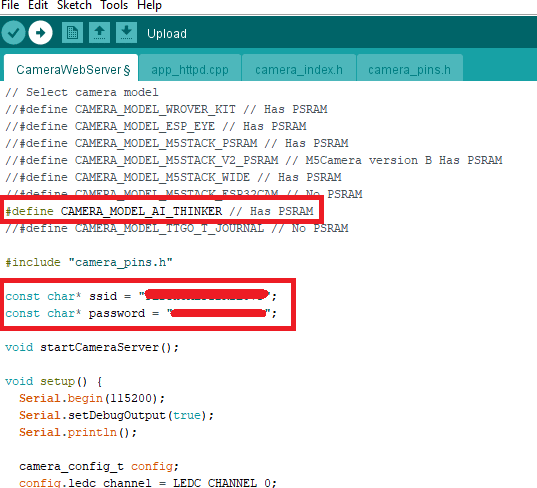Open the Tools menu

tap(114, 5)
